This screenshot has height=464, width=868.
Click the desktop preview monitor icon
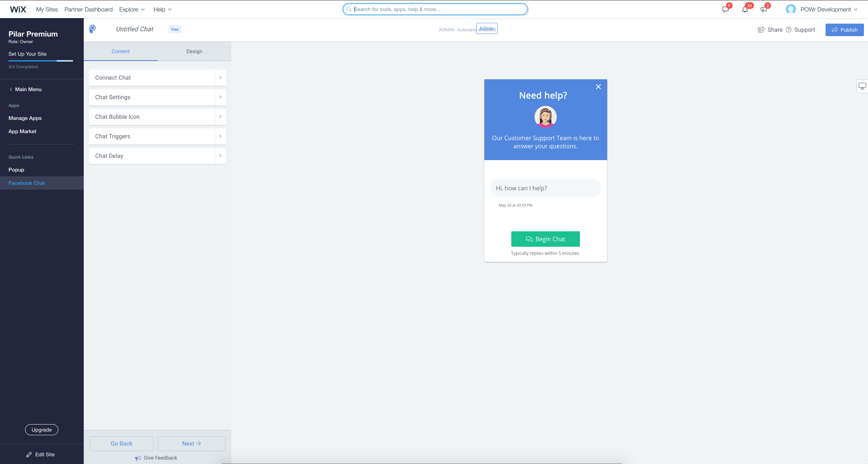click(862, 86)
